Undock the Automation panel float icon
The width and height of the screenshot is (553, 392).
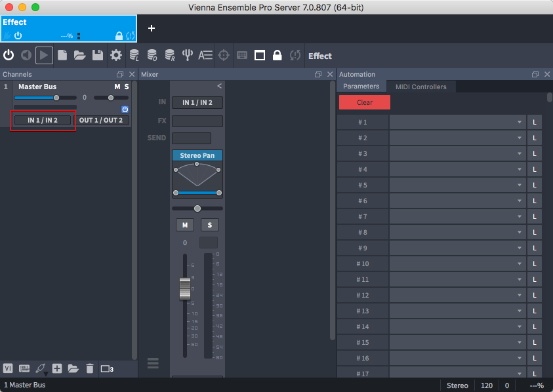pyautogui.click(x=535, y=74)
